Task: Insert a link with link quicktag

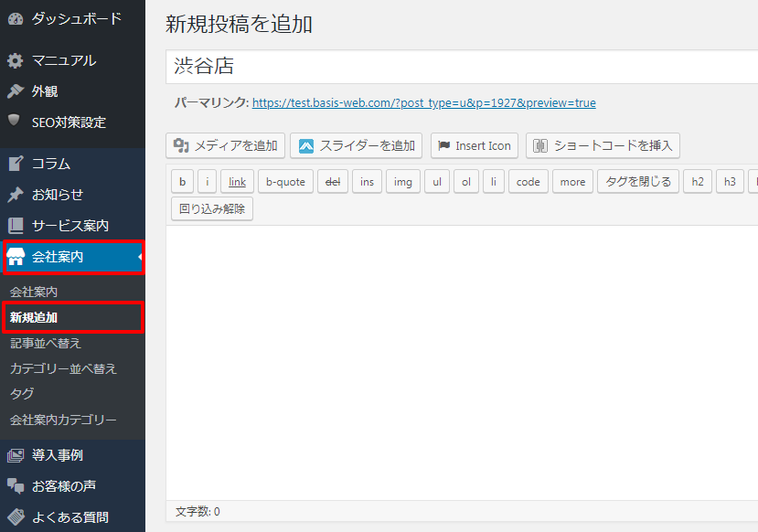Action: pos(238,182)
